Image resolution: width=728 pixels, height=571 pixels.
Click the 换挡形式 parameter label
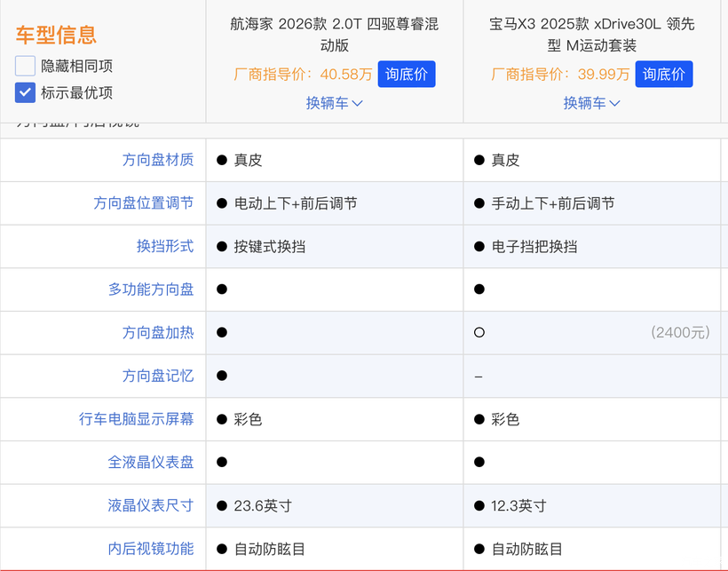pyautogui.click(x=165, y=246)
